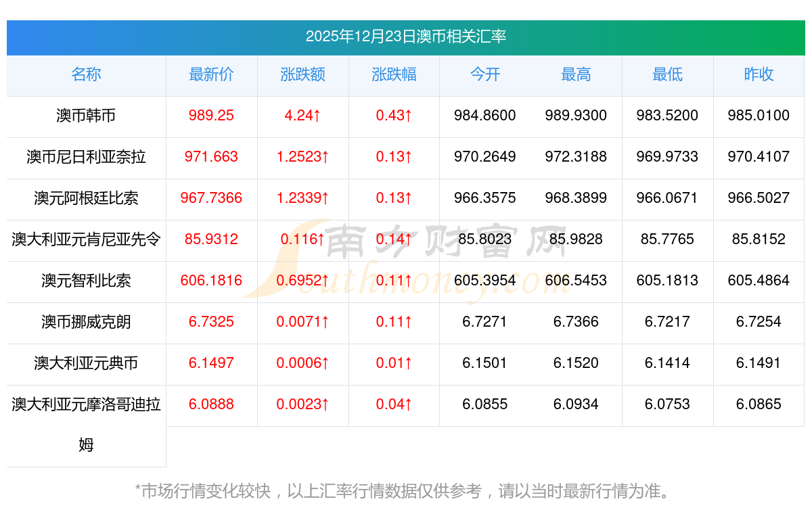Click previous close 605.4864
This screenshot has height=512, width=812.
pyautogui.click(x=759, y=281)
